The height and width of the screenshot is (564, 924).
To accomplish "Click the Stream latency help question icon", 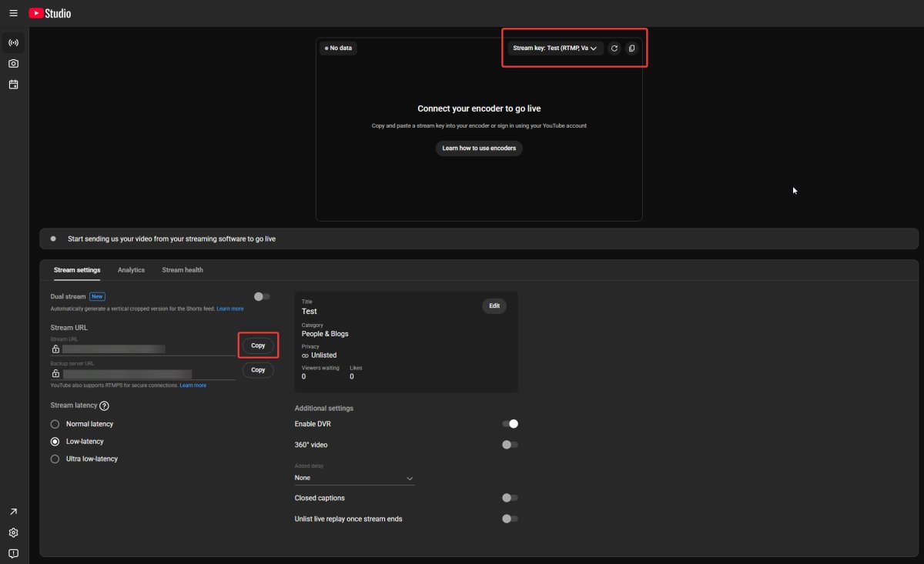I will coord(105,405).
